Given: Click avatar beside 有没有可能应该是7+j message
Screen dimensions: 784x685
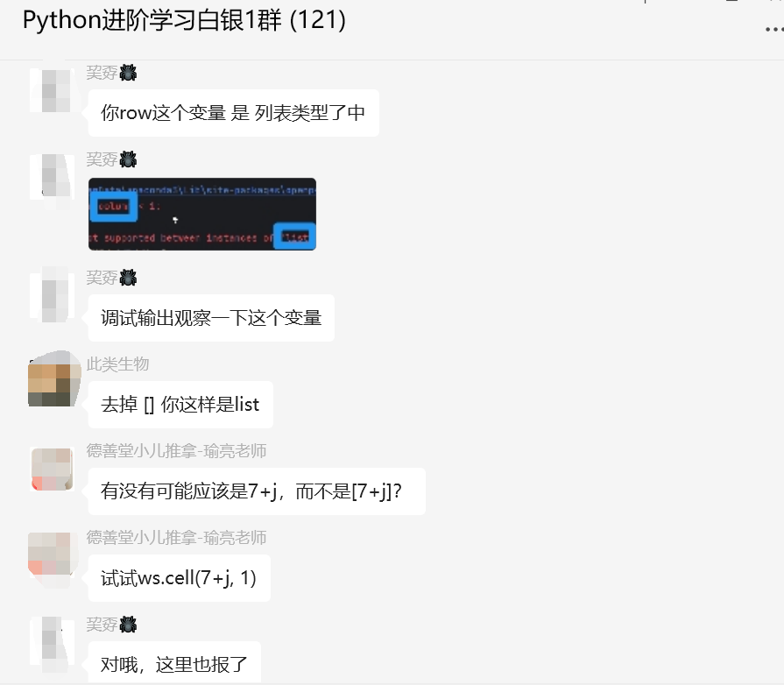Looking at the screenshot, I should click(52, 469).
